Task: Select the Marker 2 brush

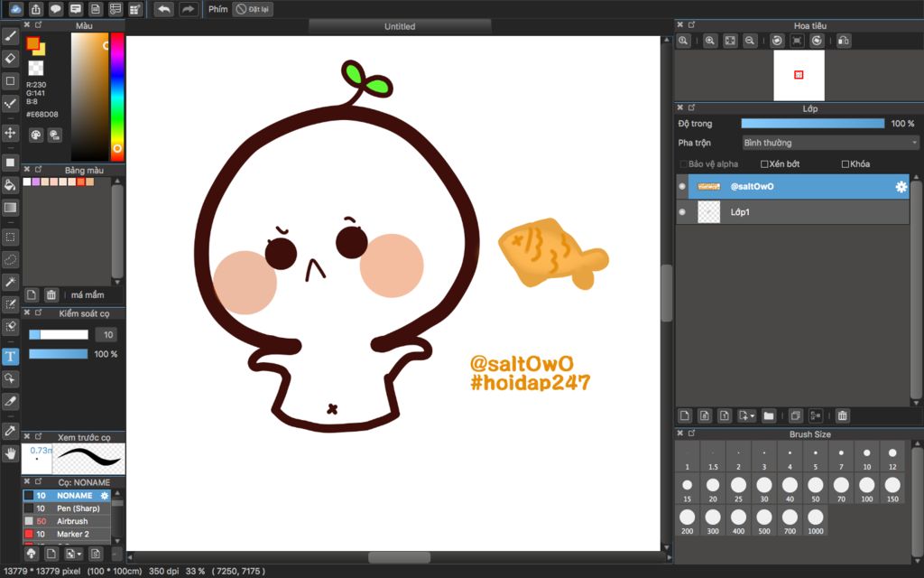Action: (x=67, y=535)
